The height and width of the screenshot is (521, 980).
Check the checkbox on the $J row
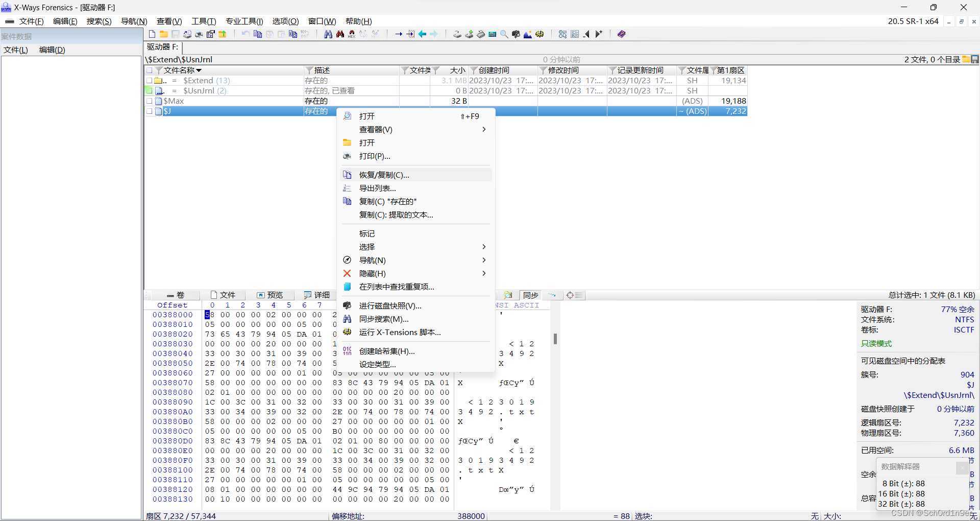150,111
